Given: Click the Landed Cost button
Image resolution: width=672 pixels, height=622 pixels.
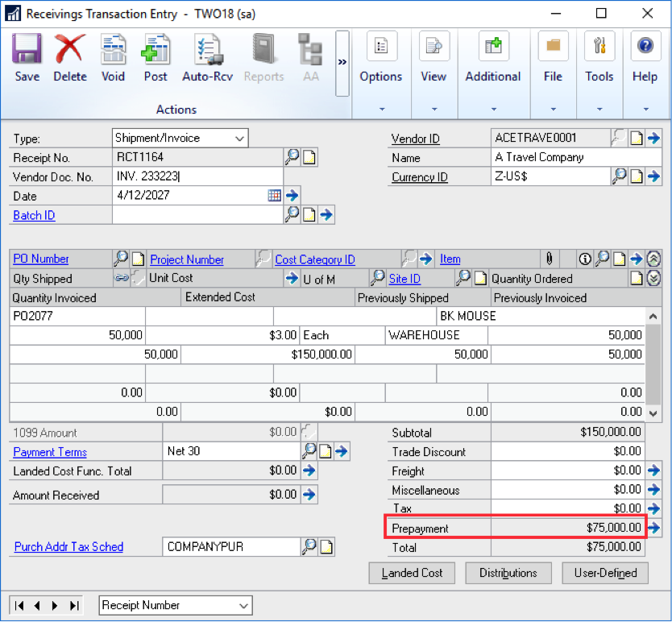Looking at the screenshot, I should [x=412, y=573].
